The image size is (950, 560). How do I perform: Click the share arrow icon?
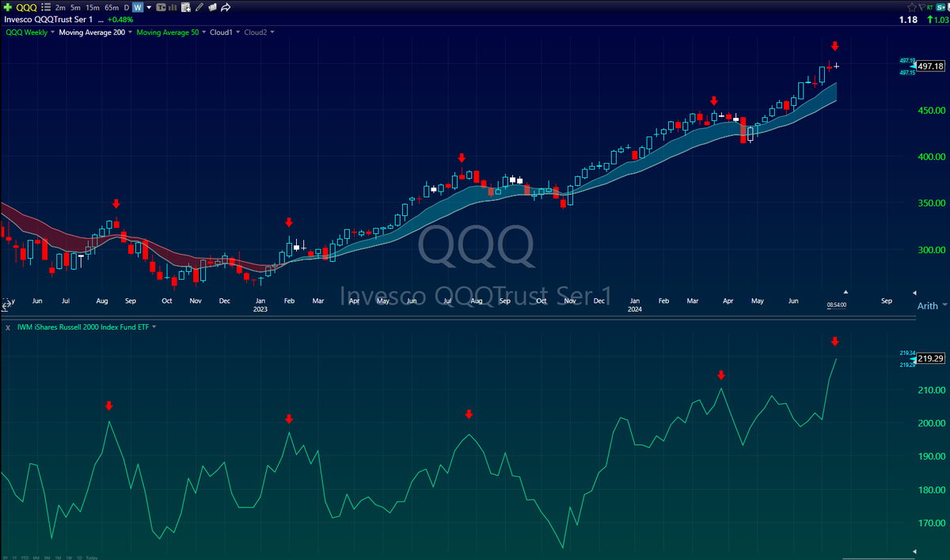click(x=226, y=7)
